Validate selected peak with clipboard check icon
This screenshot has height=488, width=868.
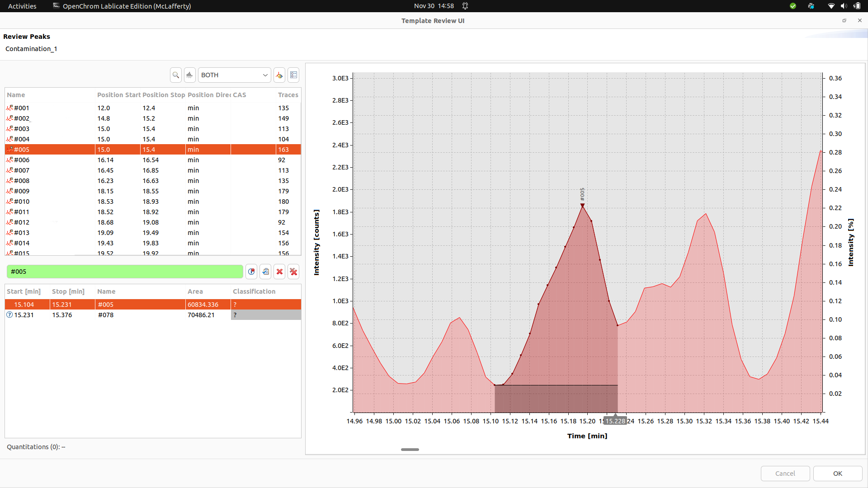pos(265,272)
